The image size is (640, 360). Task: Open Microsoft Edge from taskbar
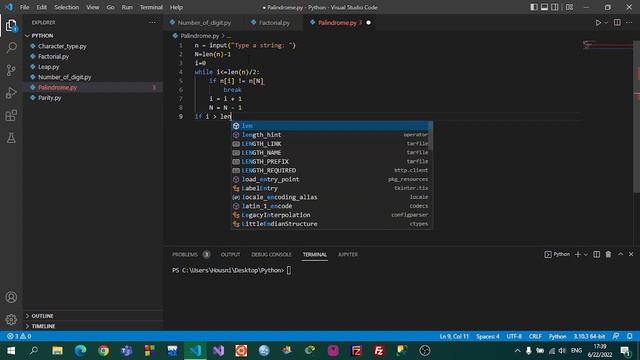[x=80, y=351]
